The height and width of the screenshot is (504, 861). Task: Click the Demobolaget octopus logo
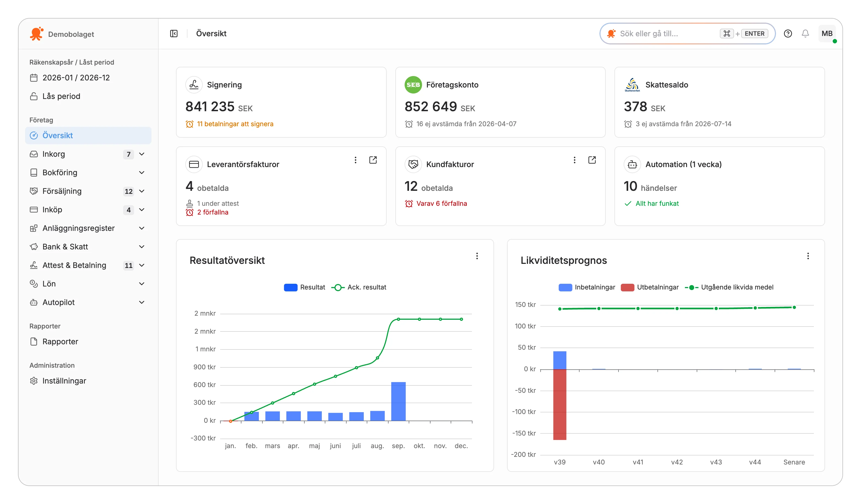click(37, 34)
